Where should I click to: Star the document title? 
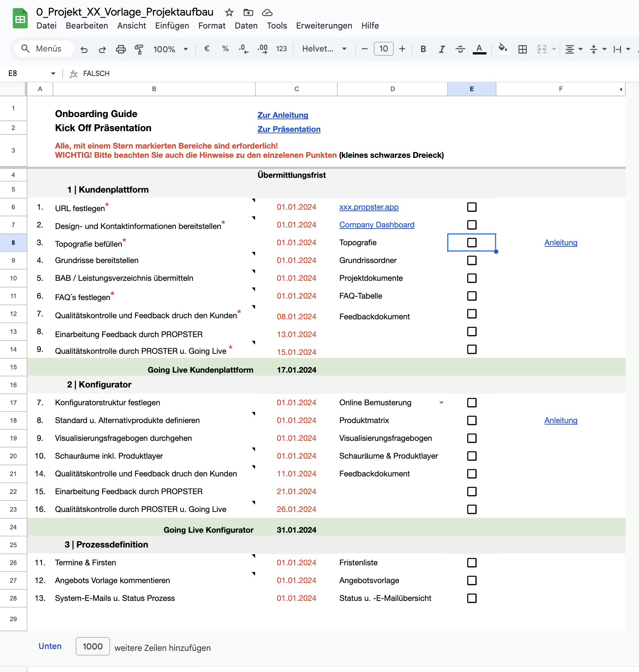[229, 13]
